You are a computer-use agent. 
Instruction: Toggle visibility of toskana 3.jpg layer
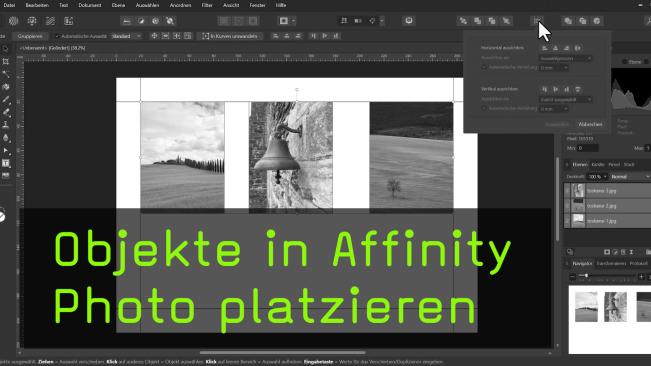[567, 191]
